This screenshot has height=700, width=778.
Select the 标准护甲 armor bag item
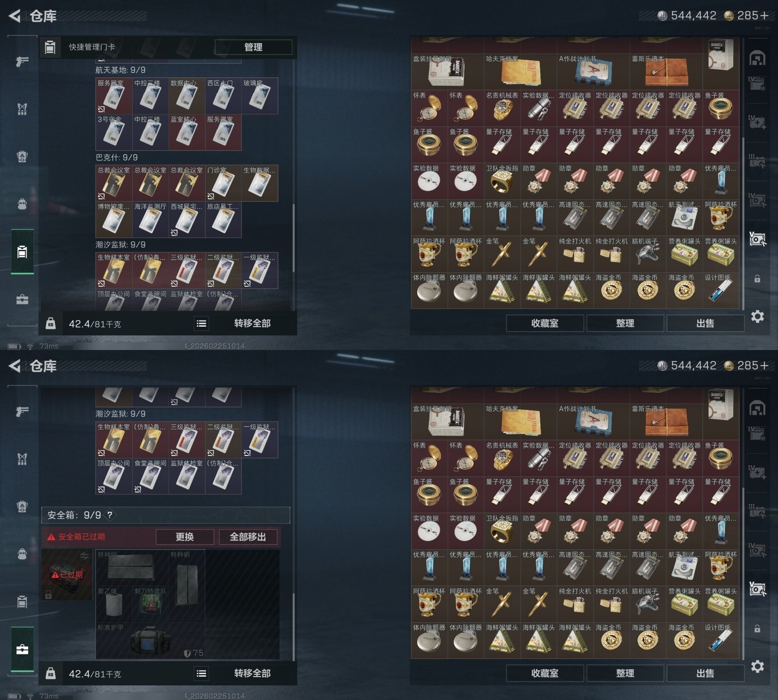pyautogui.click(x=150, y=641)
